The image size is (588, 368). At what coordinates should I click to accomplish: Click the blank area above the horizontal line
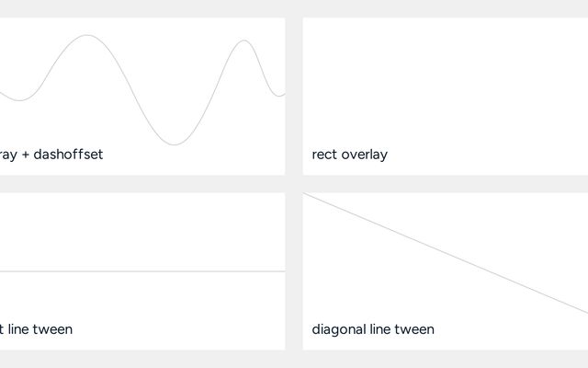138,230
